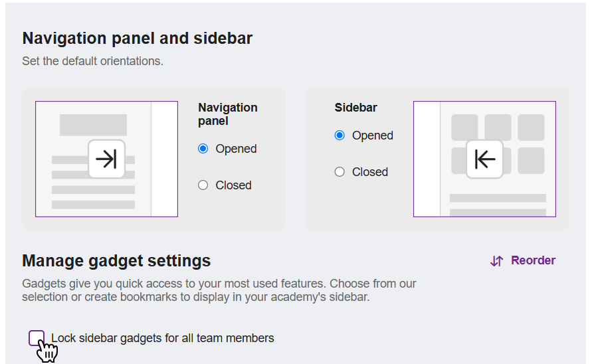The width and height of the screenshot is (590, 364).
Task: Click the Opened label under Sidebar
Action: pyautogui.click(x=373, y=136)
